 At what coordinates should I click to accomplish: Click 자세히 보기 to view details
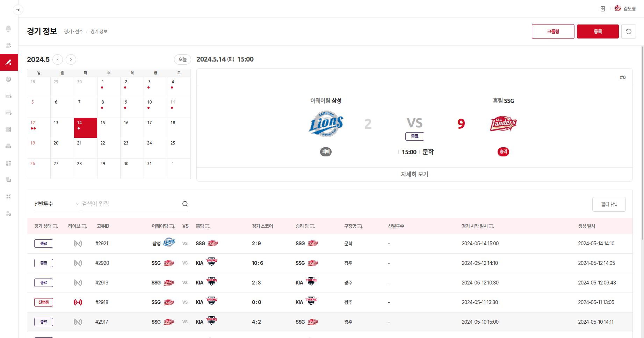click(414, 174)
